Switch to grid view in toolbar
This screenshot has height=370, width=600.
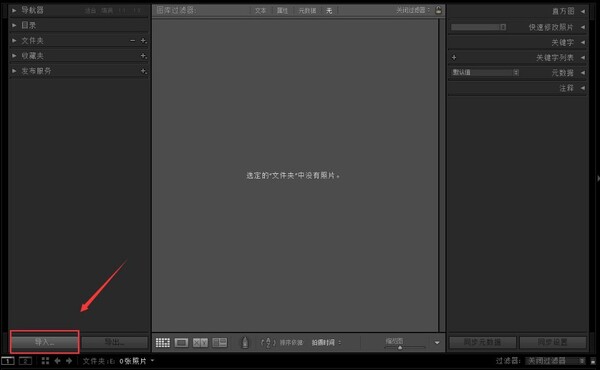[x=163, y=342]
